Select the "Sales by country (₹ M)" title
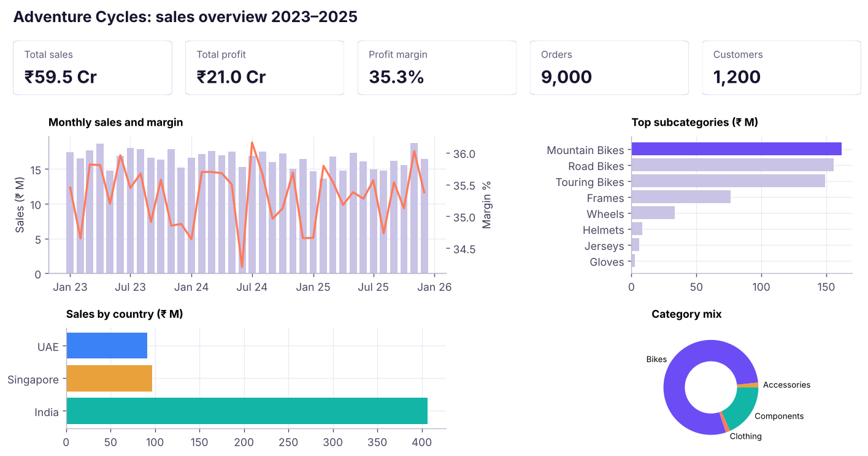Screen dimensions: 868x456 tap(125, 314)
